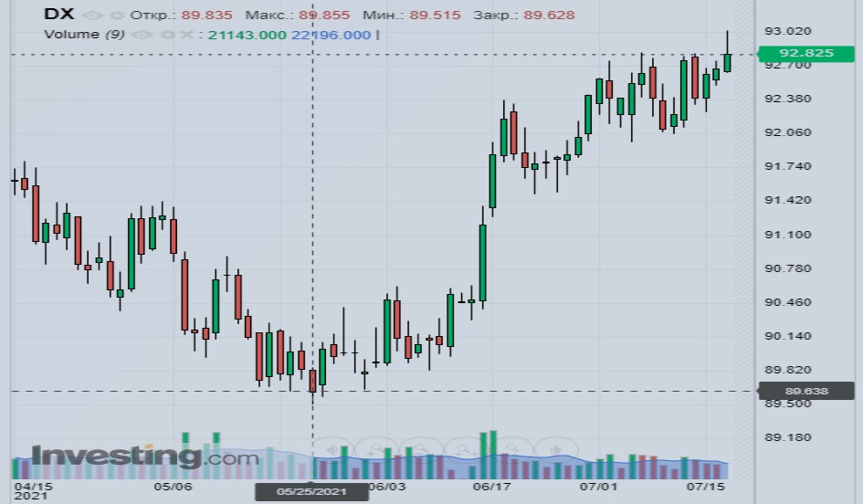863x504 pixels.
Task: Click the magnifier control with horizontal arrows
Action: pos(466,450)
